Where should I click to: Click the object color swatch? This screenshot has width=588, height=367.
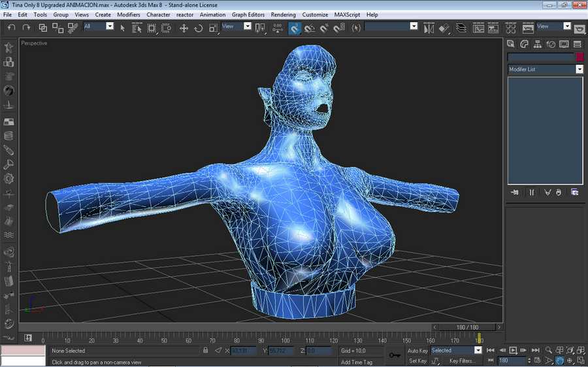(x=580, y=57)
